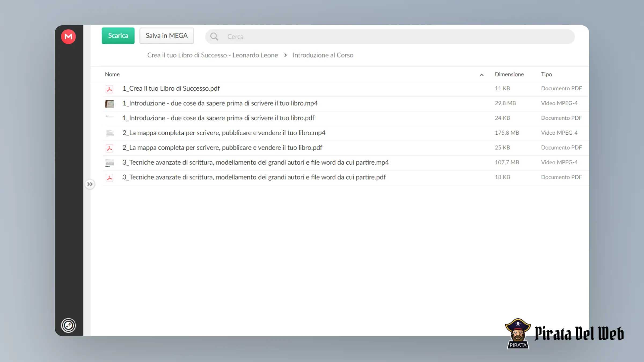Select 3_Tecniche avanzate di scrittura .mp4 file

click(255, 162)
